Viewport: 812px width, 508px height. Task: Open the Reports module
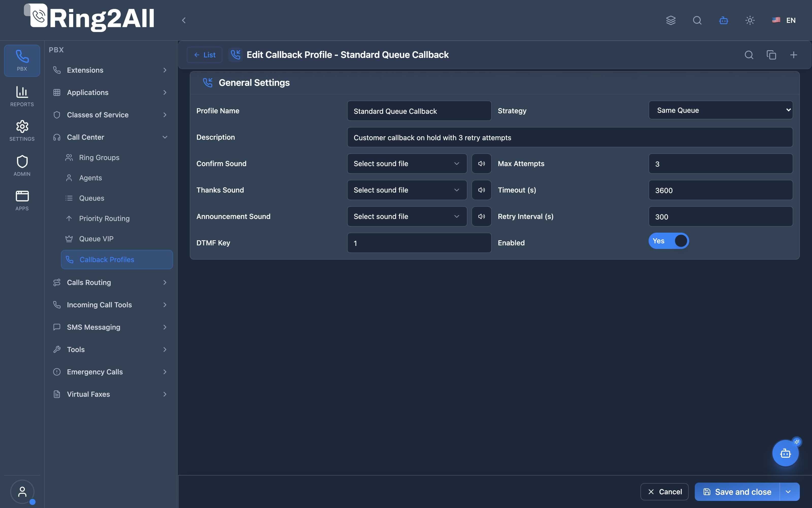(22, 96)
